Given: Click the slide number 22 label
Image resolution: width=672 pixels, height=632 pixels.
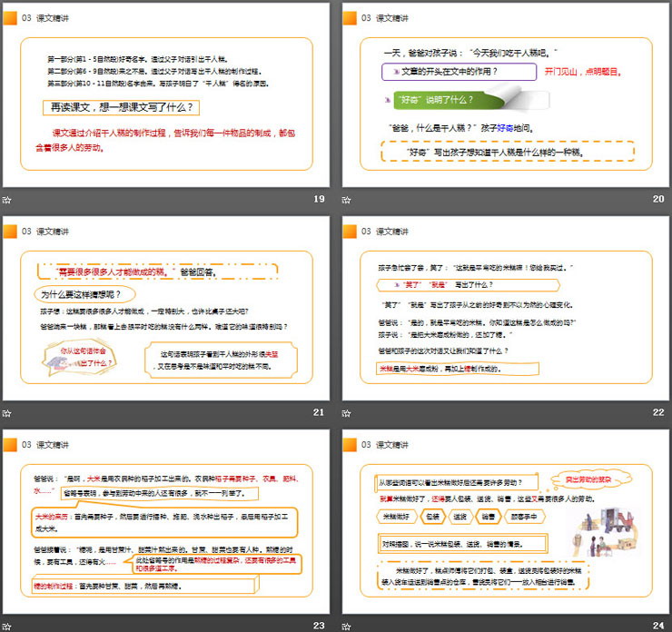Looking at the screenshot, I should (x=657, y=413).
